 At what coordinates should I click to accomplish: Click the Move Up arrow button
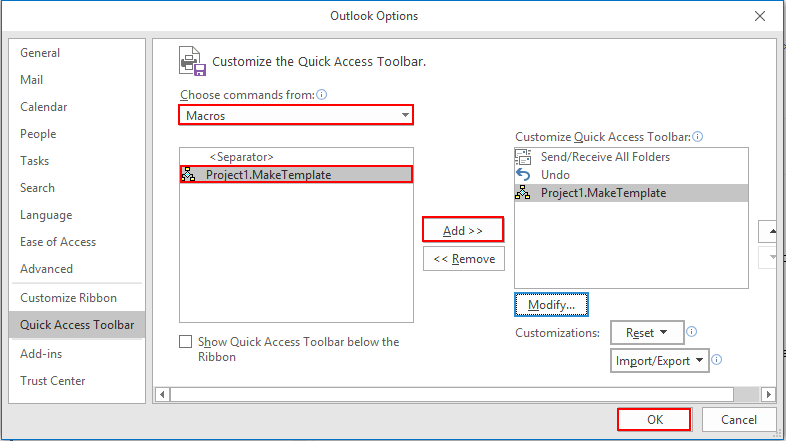click(767, 232)
